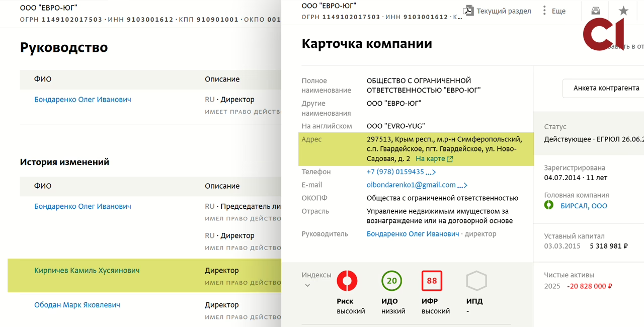Click the Описание header in the Руководство table
This screenshot has width=644, height=327.
pos(222,79)
